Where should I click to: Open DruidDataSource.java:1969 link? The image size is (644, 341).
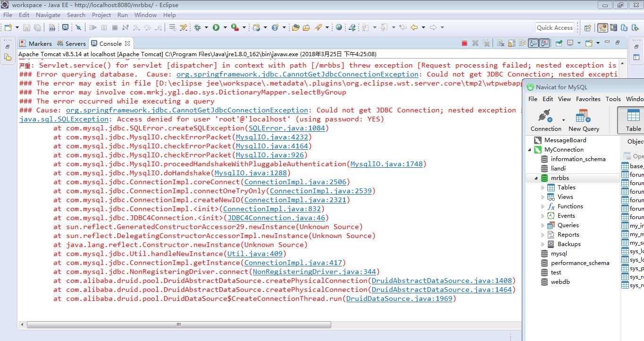399,298
